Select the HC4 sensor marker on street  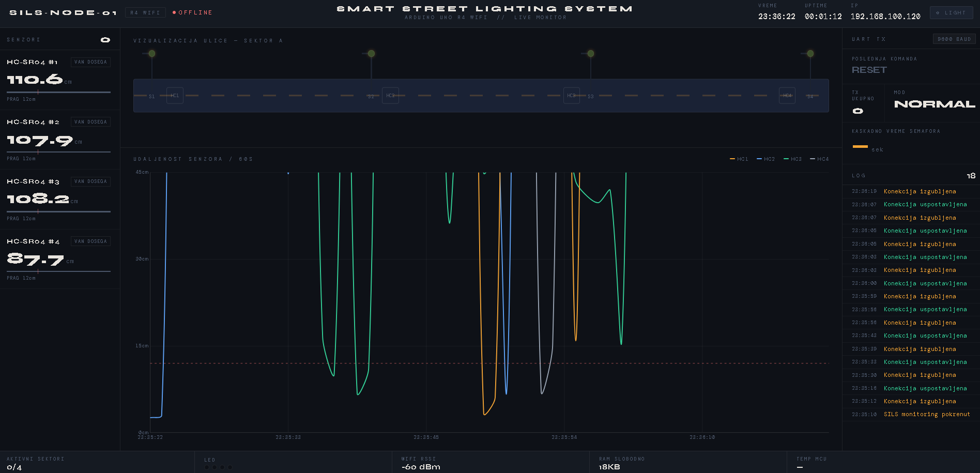point(787,96)
